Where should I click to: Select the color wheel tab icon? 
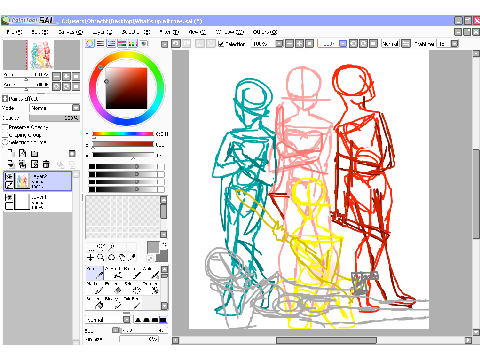click(89, 44)
